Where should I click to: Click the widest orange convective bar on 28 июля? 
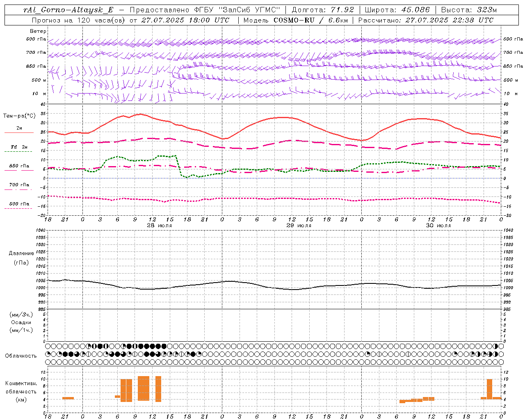coord(144,388)
